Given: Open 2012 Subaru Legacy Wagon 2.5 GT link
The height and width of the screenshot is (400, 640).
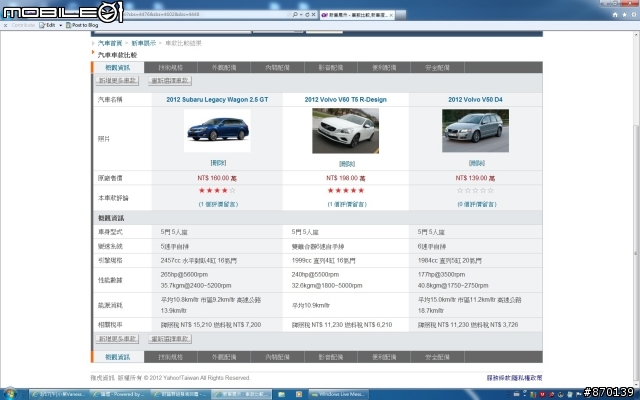Looking at the screenshot, I should [217, 100].
